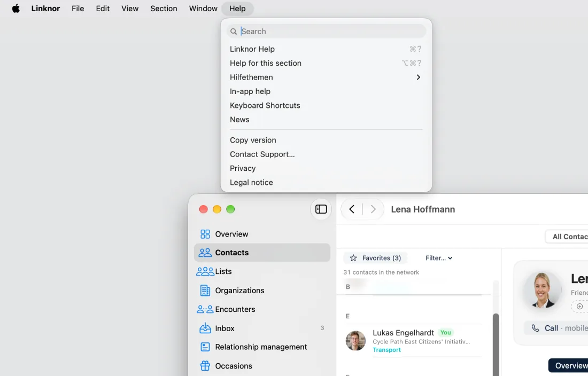Screen dimensions: 588x376
Task: Choose Linknor Help from the menu
Action: [x=326, y=49]
